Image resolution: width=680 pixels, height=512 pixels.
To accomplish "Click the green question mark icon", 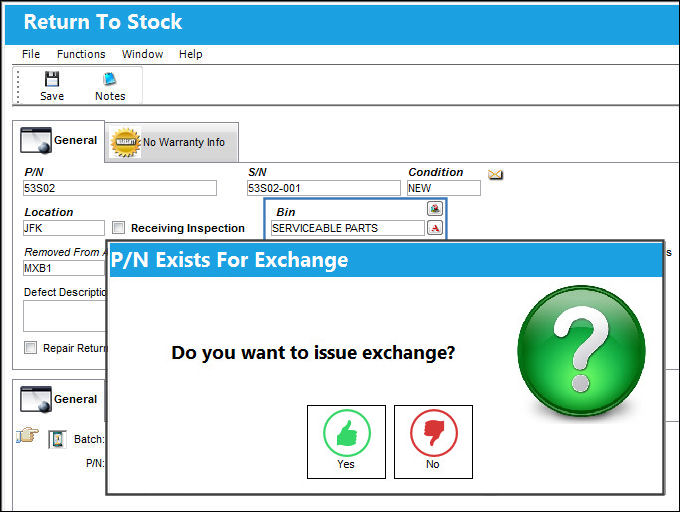I will [x=581, y=350].
